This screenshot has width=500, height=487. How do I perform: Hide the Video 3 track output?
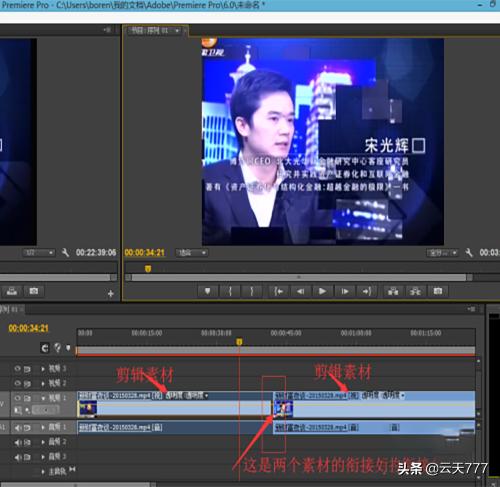point(17,368)
